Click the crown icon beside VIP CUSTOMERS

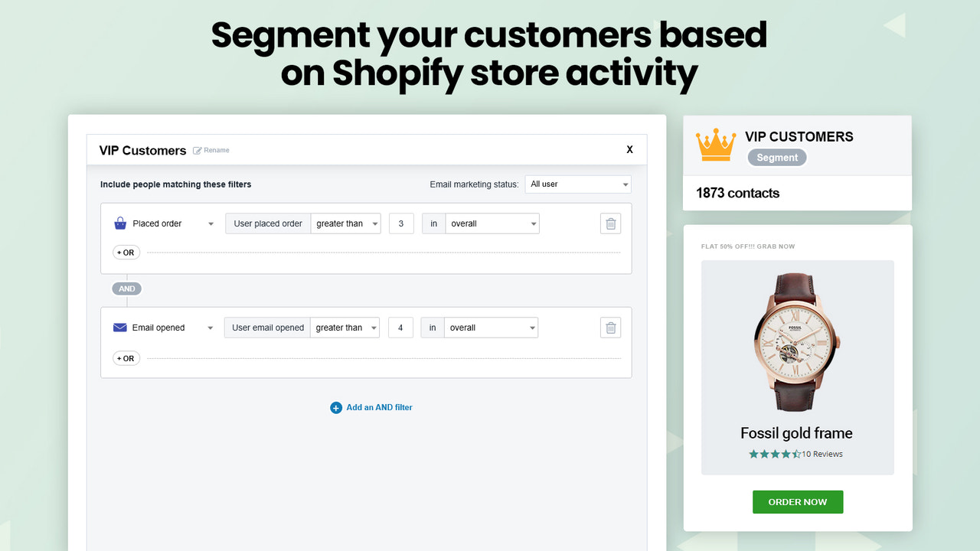coord(715,144)
